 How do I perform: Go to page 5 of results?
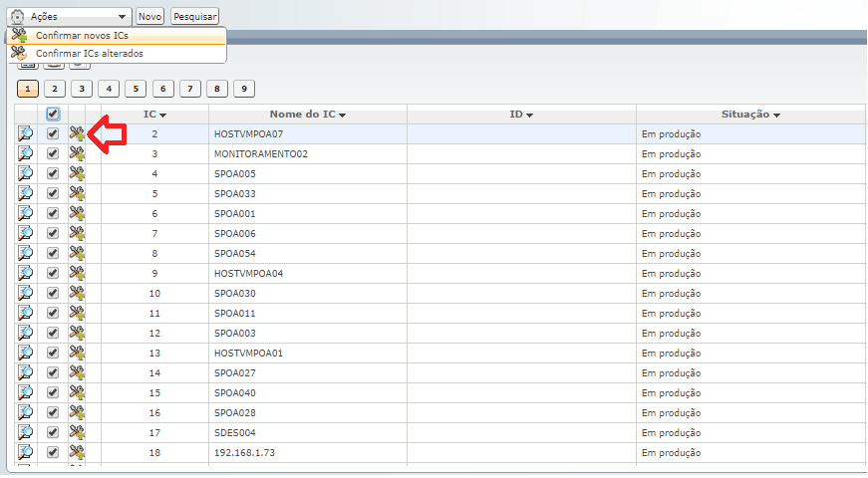click(x=137, y=89)
